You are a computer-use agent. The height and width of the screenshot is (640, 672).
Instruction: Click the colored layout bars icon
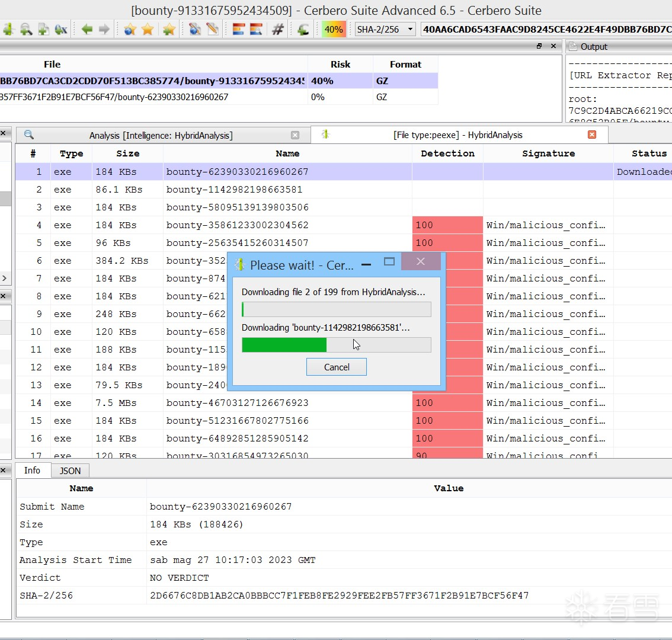pos(238,29)
